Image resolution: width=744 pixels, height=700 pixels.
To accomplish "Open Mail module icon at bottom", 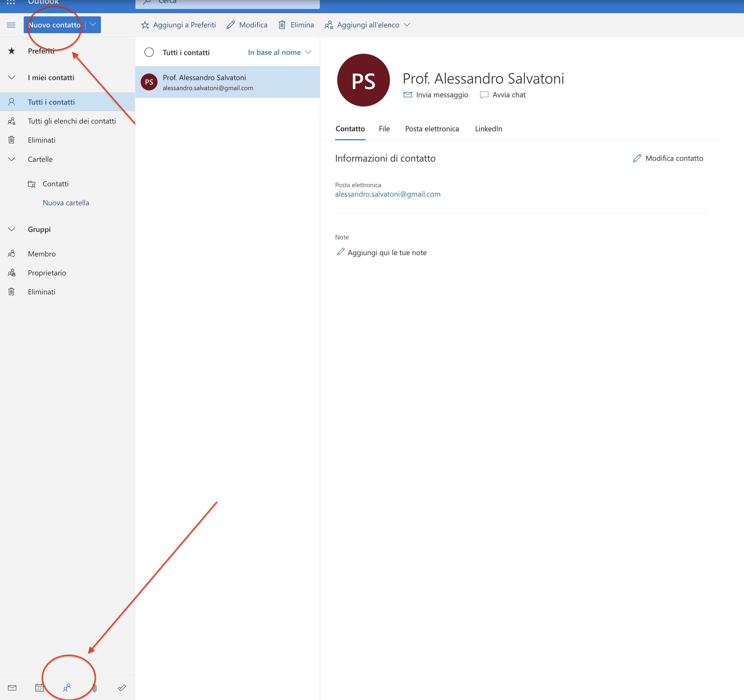I will (12, 688).
